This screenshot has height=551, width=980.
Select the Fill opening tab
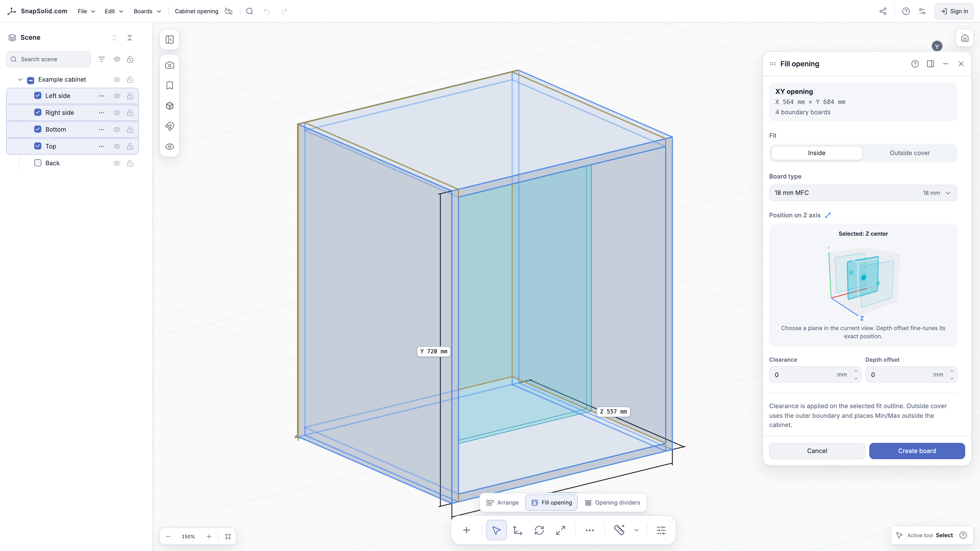click(551, 503)
